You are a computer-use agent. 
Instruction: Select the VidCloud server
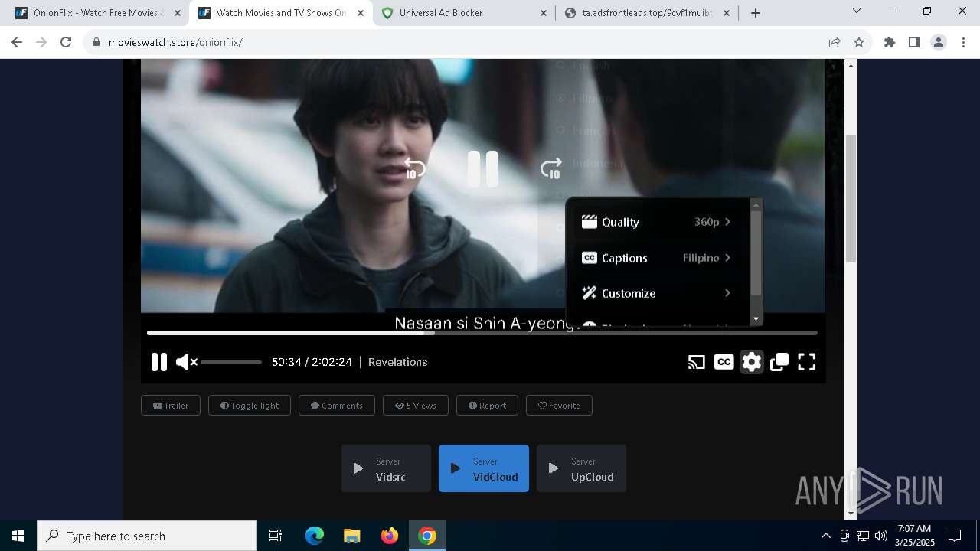click(484, 468)
